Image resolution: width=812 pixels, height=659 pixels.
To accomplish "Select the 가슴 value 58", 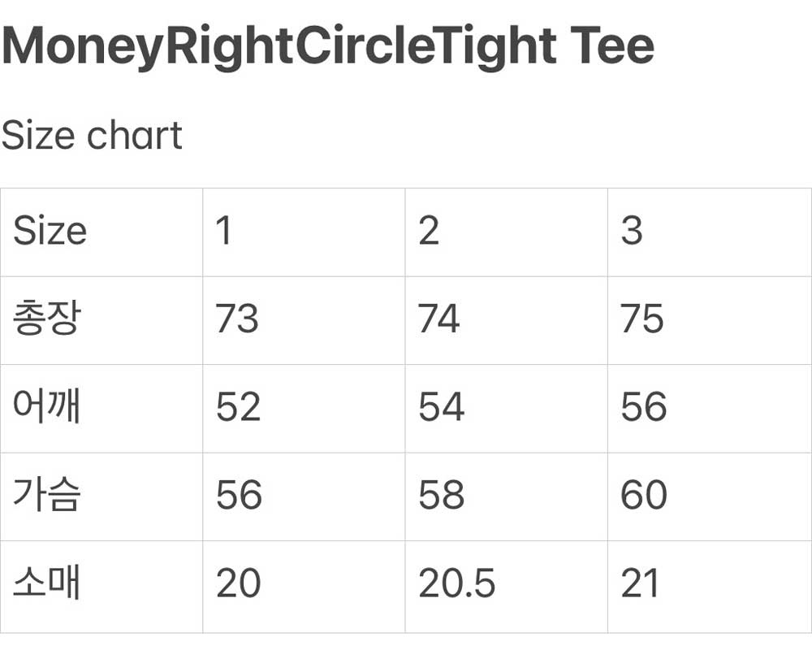I will [x=441, y=494].
